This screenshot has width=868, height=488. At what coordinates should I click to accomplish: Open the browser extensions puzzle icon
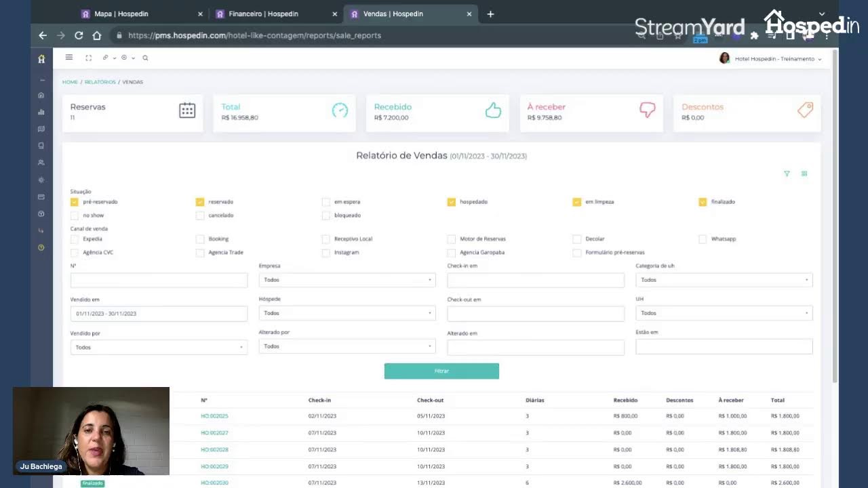754,36
